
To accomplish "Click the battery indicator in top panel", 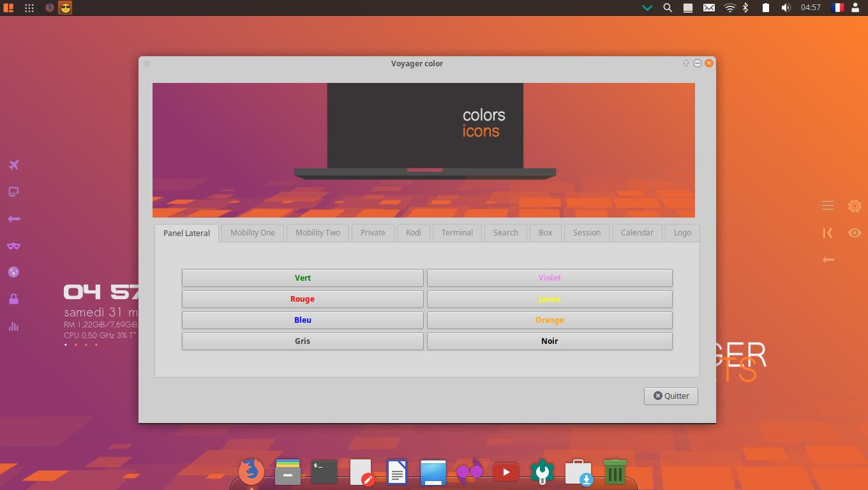I will pyautogui.click(x=765, y=8).
